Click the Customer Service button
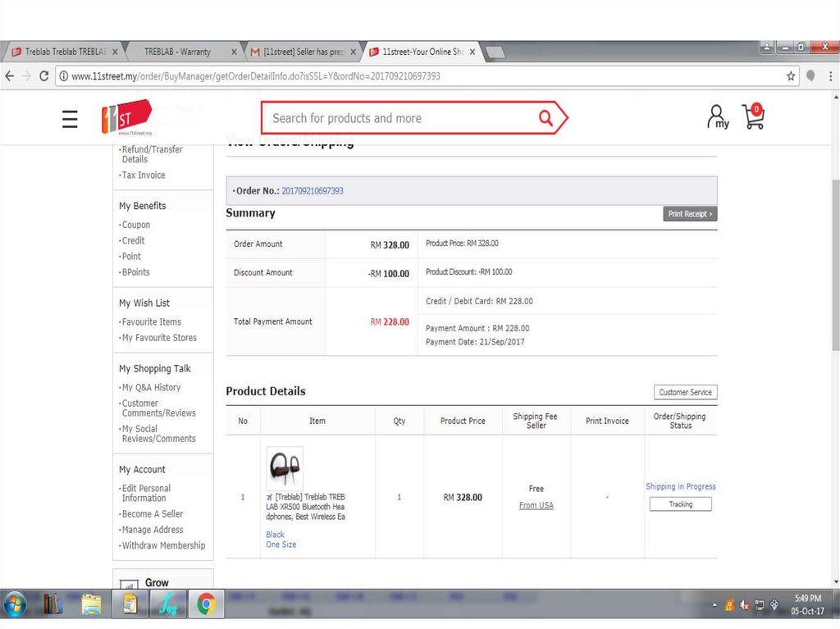 click(x=685, y=392)
